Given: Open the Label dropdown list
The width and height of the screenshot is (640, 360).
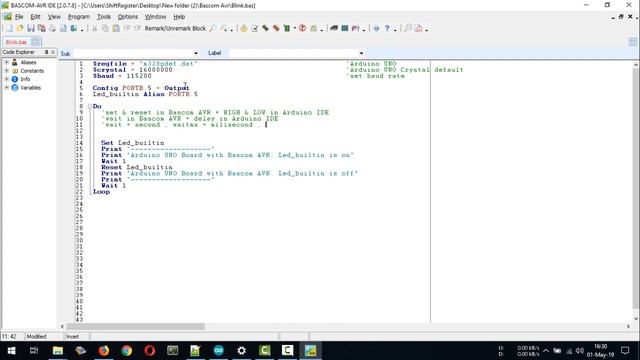Looking at the screenshot, I should click(361, 53).
